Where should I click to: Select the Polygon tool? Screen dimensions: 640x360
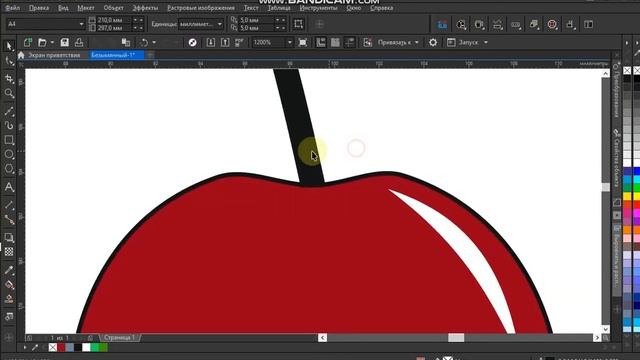(x=9, y=169)
